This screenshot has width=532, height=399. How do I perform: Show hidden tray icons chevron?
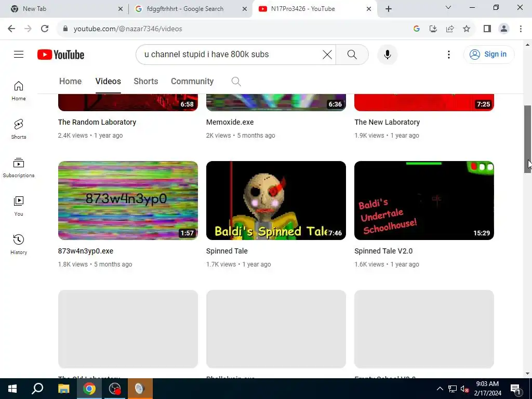tap(440, 389)
